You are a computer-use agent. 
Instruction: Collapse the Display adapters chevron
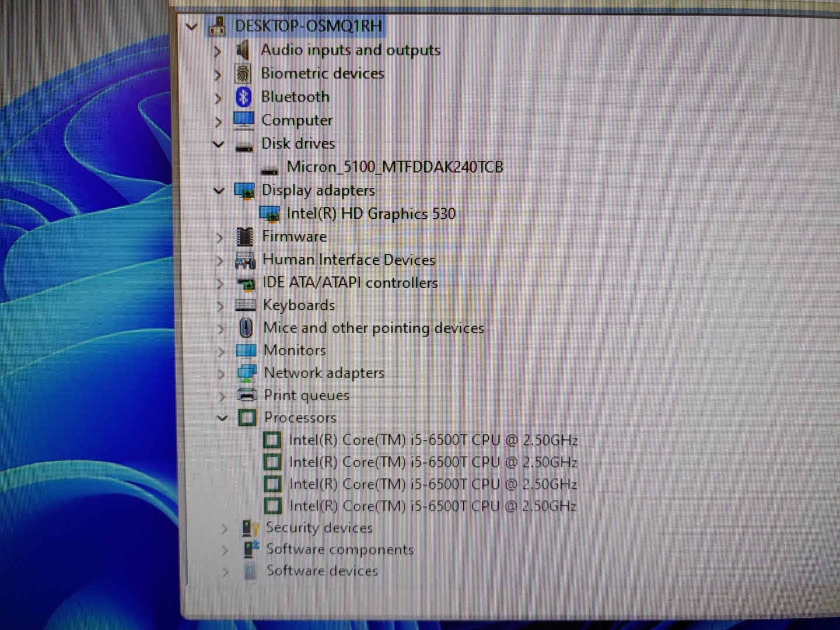tap(219, 191)
